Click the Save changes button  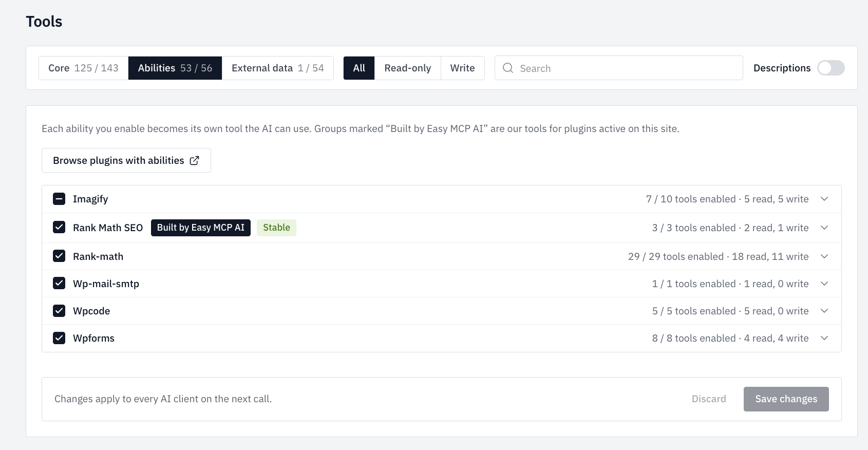[x=786, y=399]
